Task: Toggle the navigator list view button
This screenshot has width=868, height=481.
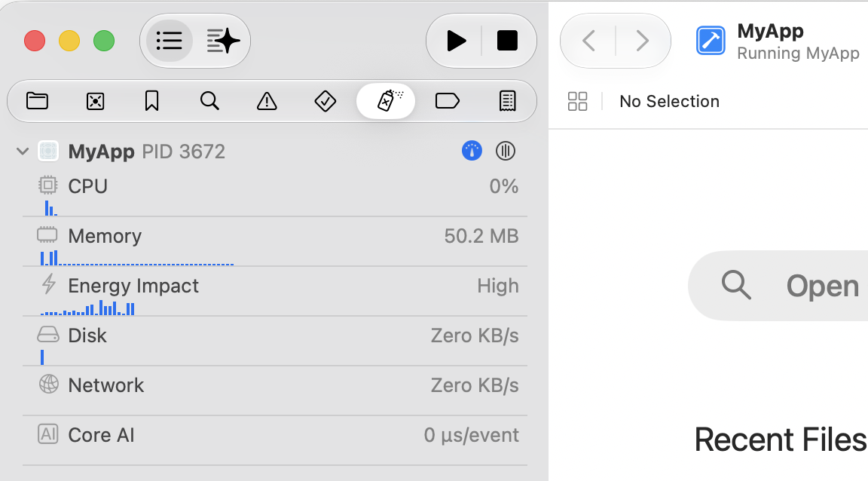Action: (169, 41)
